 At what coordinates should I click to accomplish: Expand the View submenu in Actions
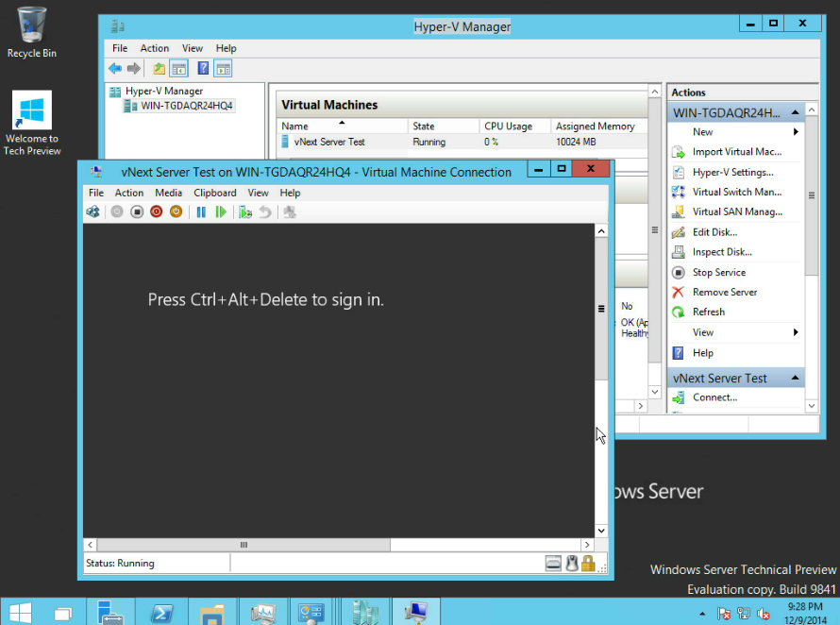pos(796,332)
